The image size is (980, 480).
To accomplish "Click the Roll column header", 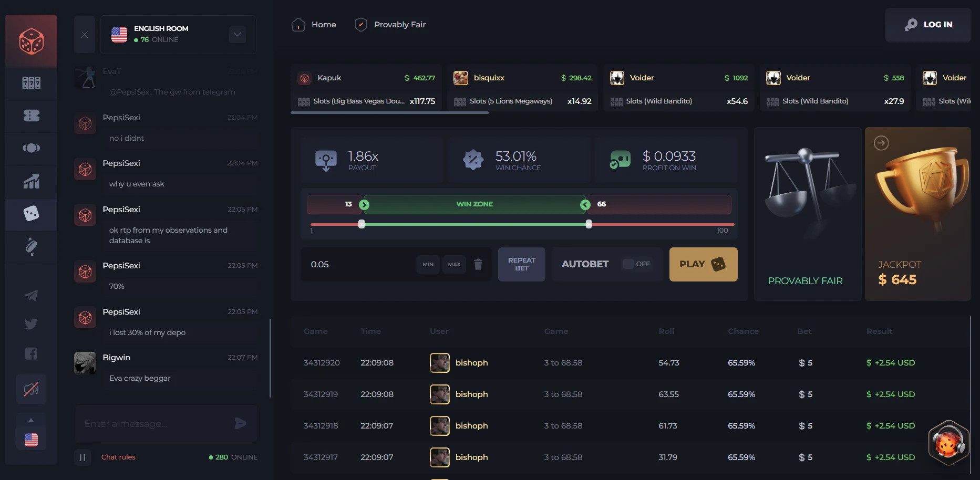I will pos(666,331).
